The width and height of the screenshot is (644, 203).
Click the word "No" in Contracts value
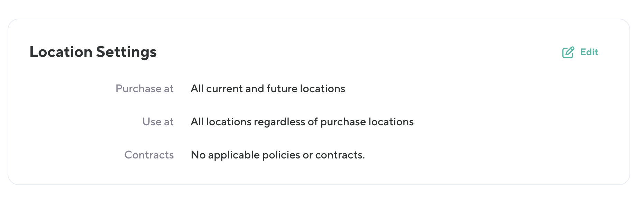[x=198, y=155]
